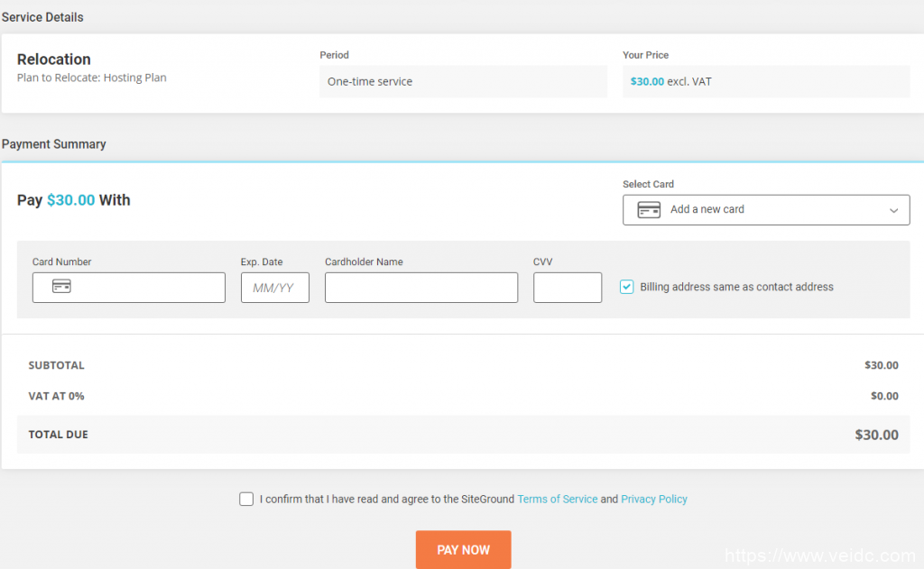Expand the Select Card dropdown chevron
Image resolution: width=924 pixels, height=569 pixels.
click(x=893, y=210)
